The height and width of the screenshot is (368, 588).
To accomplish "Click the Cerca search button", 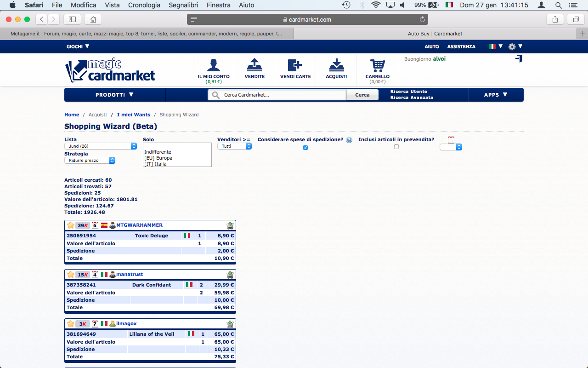I will (362, 95).
